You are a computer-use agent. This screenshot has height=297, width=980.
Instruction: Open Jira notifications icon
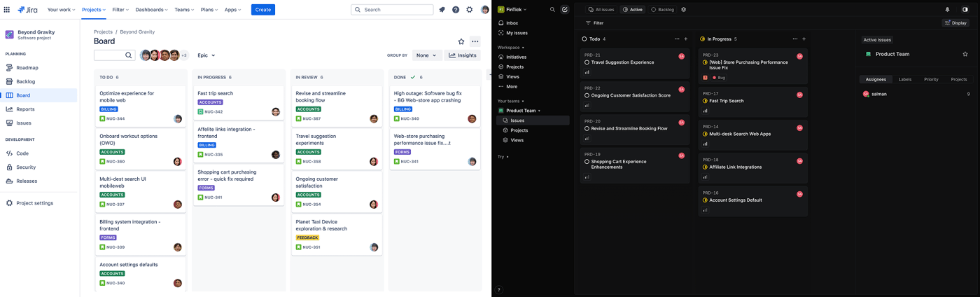tap(442, 10)
